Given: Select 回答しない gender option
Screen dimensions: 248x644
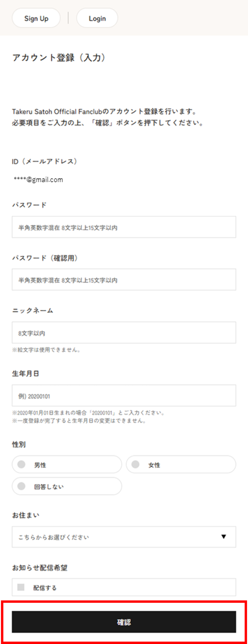Looking at the screenshot, I should [67, 486].
